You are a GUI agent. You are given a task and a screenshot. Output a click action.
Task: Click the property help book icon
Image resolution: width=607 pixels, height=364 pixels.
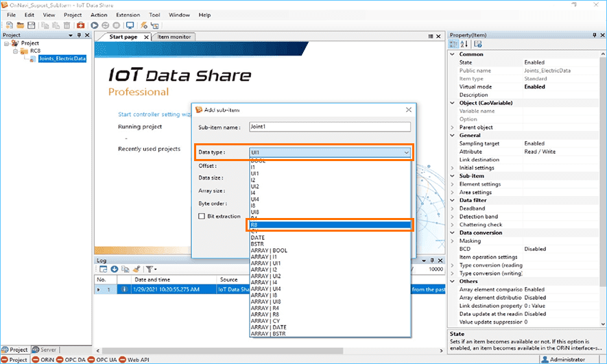(477, 44)
